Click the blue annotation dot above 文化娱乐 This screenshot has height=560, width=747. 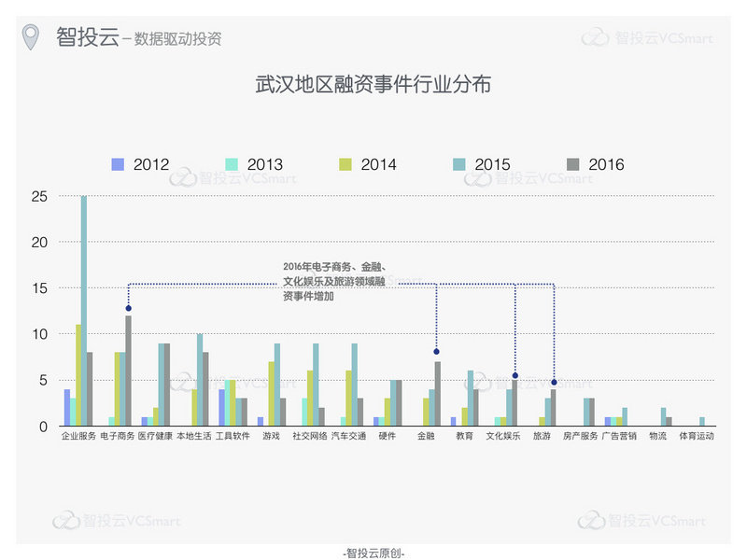(x=514, y=375)
